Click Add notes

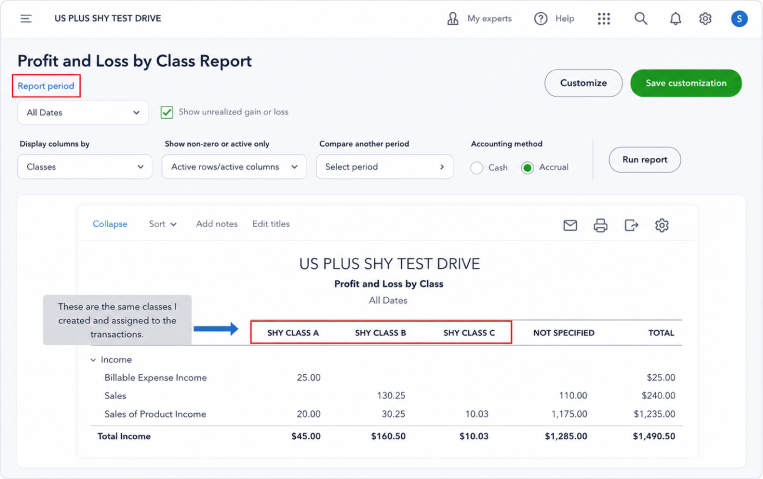coord(217,224)
